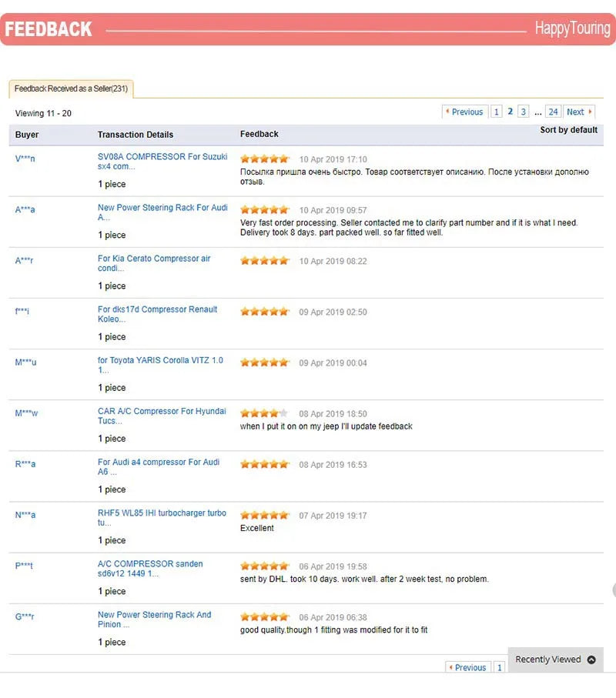Select Feedback Received as a Seller tab
The image size is (616, 698).
(x=72, y=89)
